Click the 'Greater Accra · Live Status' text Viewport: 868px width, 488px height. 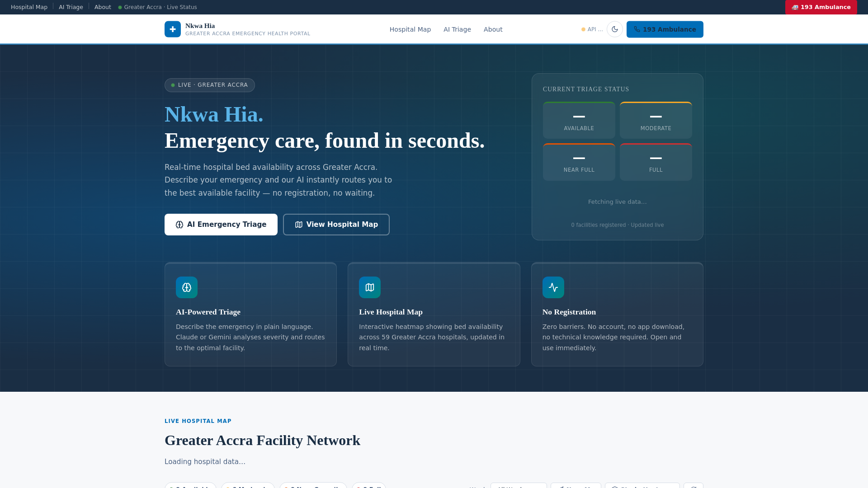160,7
